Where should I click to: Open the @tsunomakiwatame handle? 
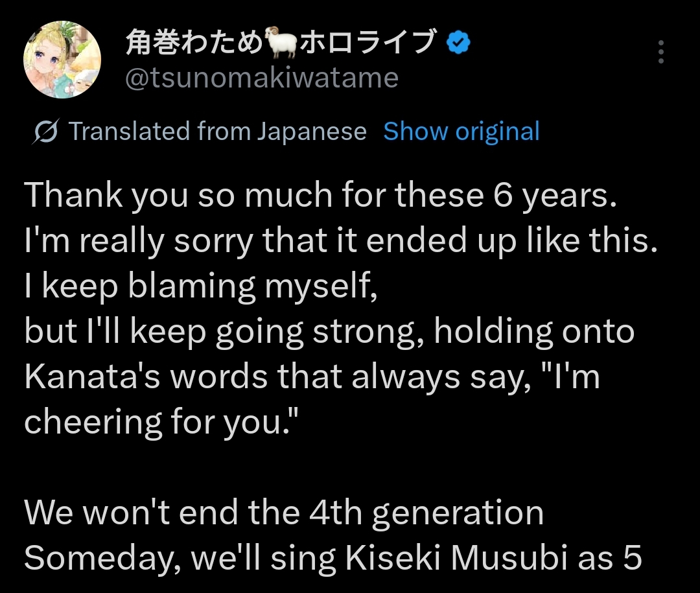click(x=261, y=78)
